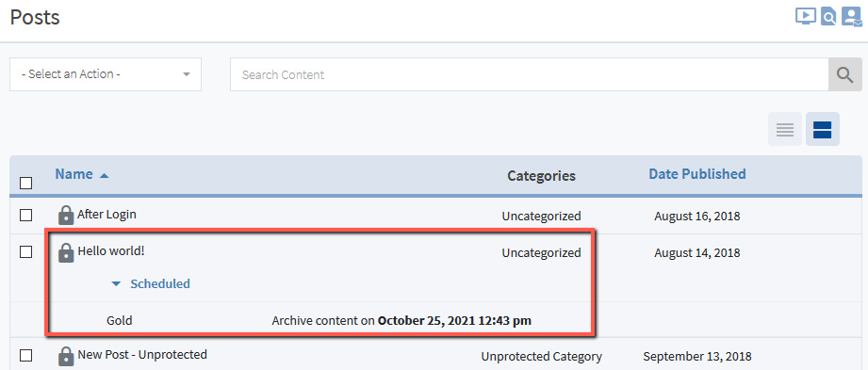This screenshot has width=868, height=370.
Task: Check the Hello world! row checkbox
Action: [26, 251]
